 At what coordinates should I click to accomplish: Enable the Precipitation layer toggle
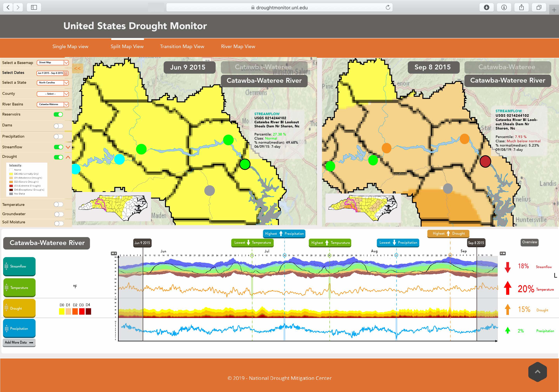58,136
